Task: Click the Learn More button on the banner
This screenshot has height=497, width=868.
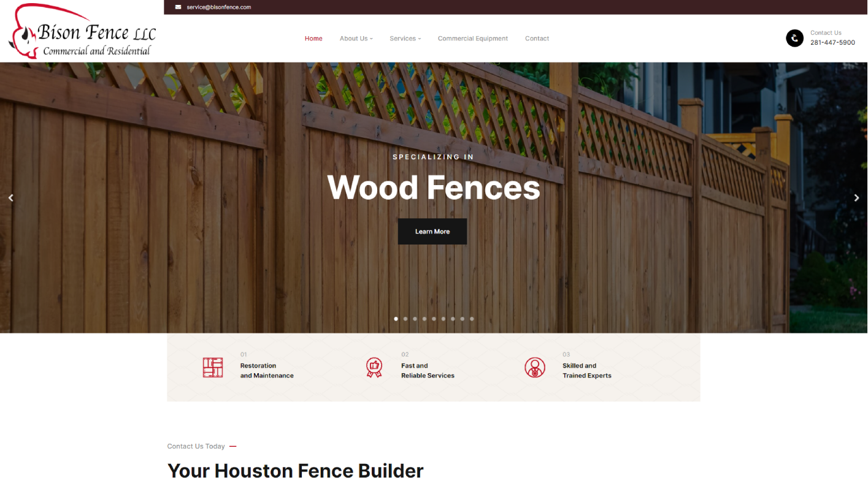Action: click(x=432, y=231)
